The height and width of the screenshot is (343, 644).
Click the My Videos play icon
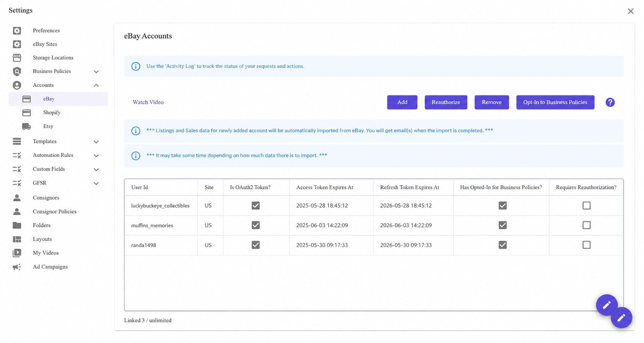click(17, 253)
